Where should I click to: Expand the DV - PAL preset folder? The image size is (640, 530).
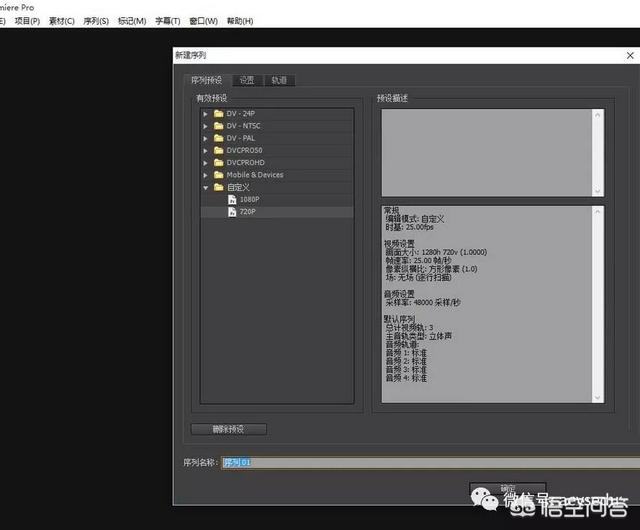coord(206,138)
